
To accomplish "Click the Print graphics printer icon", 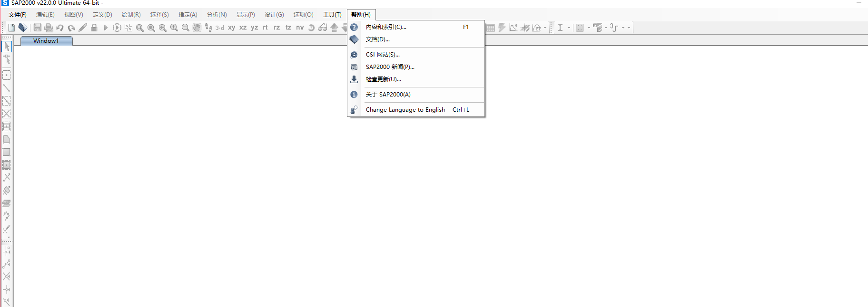I will click(x=49, y=28).
